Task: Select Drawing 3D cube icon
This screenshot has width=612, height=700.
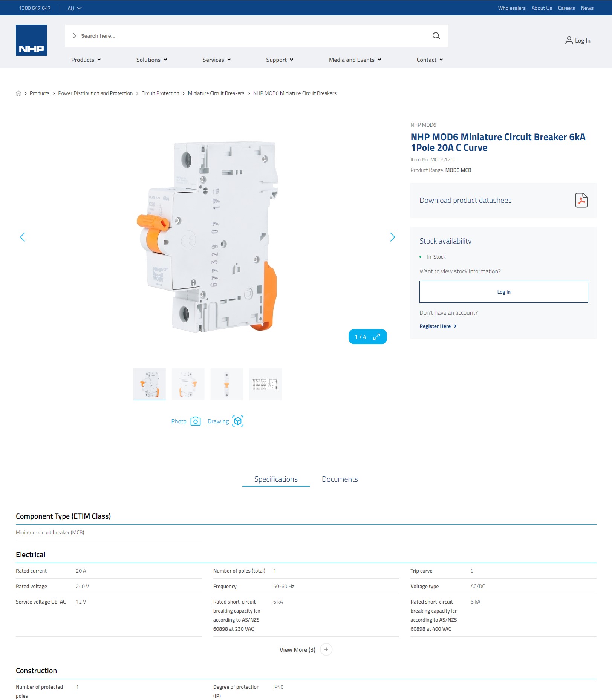Action: (238, 421)
